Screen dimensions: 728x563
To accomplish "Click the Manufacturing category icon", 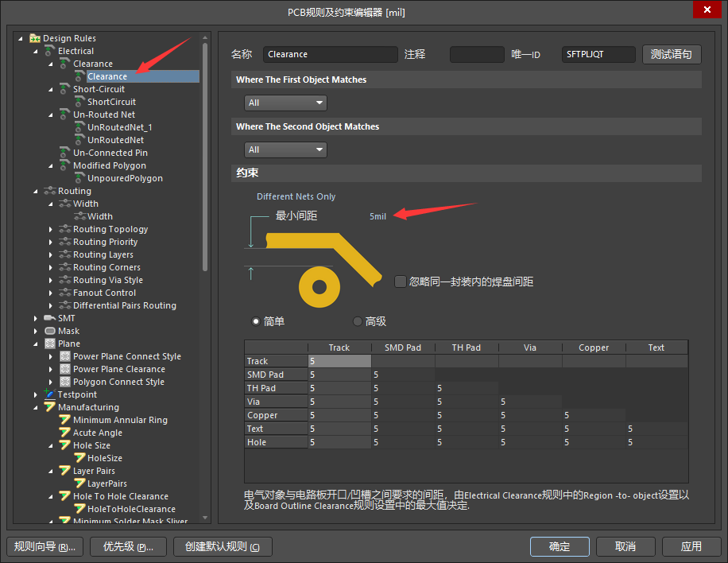I will (x=50, y=407).
